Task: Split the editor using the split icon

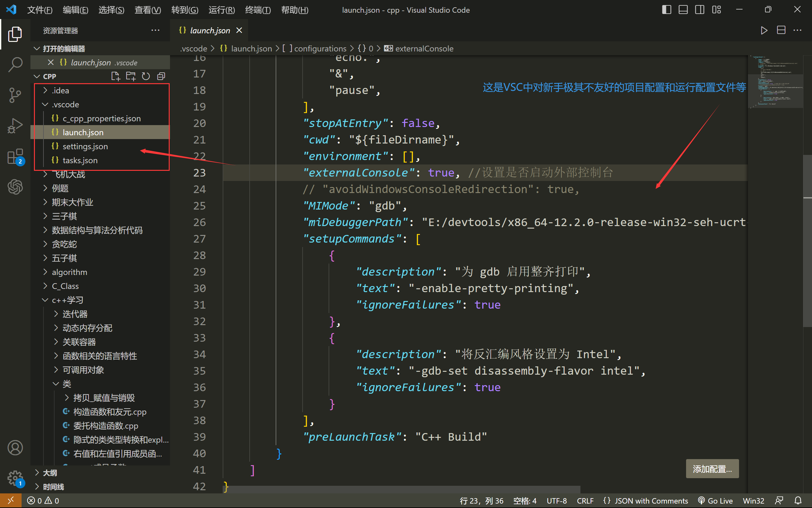Action: click(x=781, y=30)
